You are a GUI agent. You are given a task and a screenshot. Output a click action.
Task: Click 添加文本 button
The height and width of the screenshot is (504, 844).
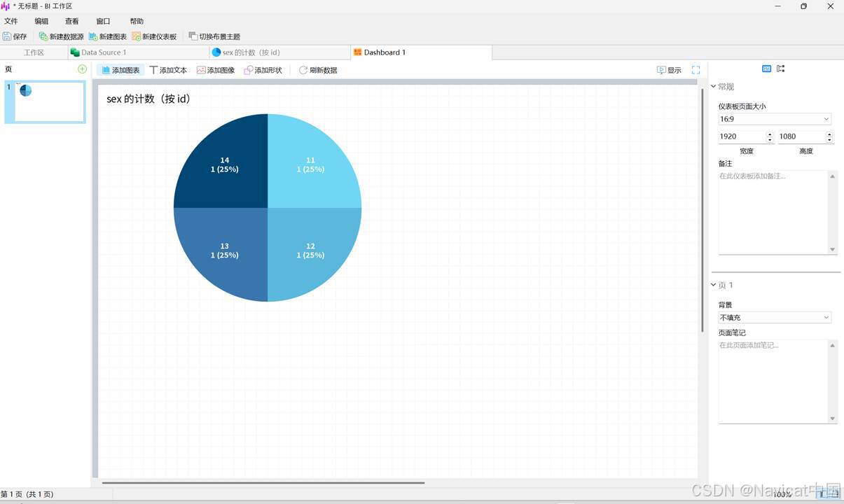click(168, 70)
